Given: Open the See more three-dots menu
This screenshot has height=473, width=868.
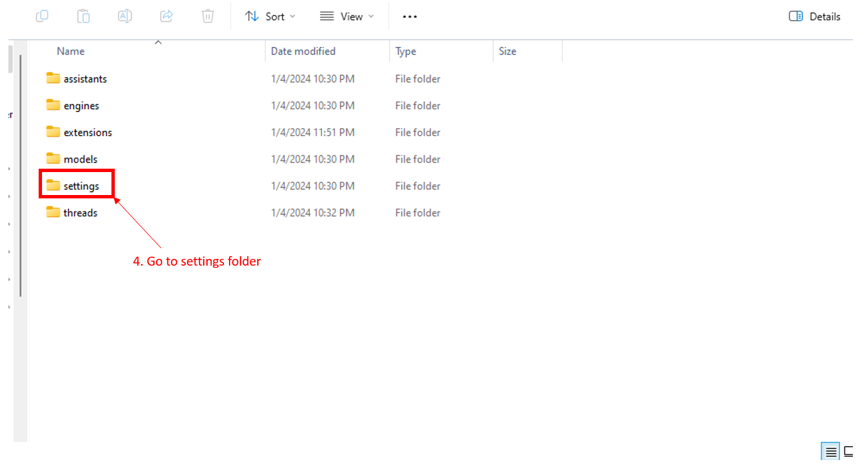Looking at the screenshot, I should pyautogui.click(x=410, y=17).
